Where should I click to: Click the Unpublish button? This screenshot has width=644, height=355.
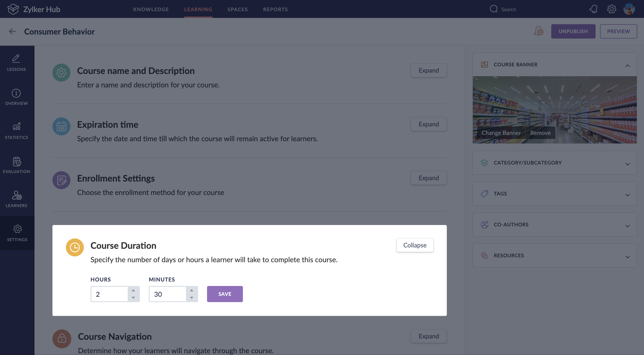coord(573,31)
